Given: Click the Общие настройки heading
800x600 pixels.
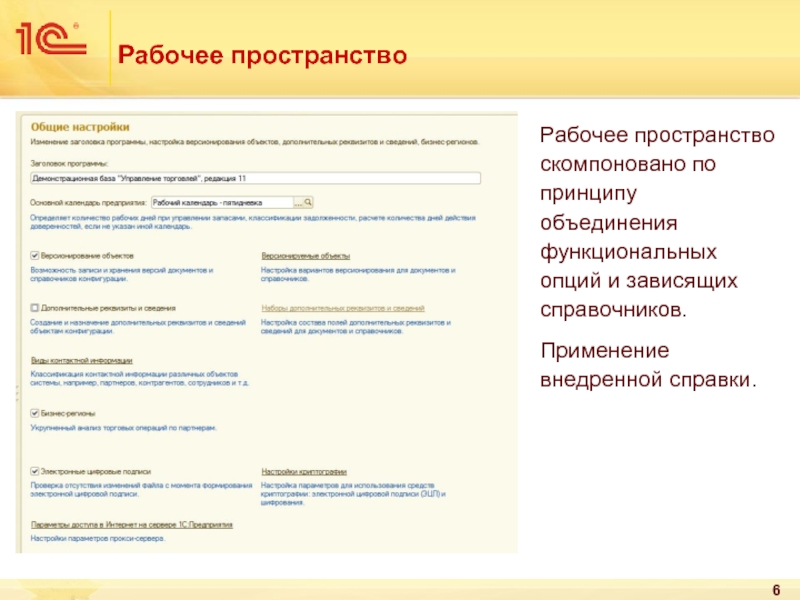Looking at the screenshot, I should coord(79,127).
